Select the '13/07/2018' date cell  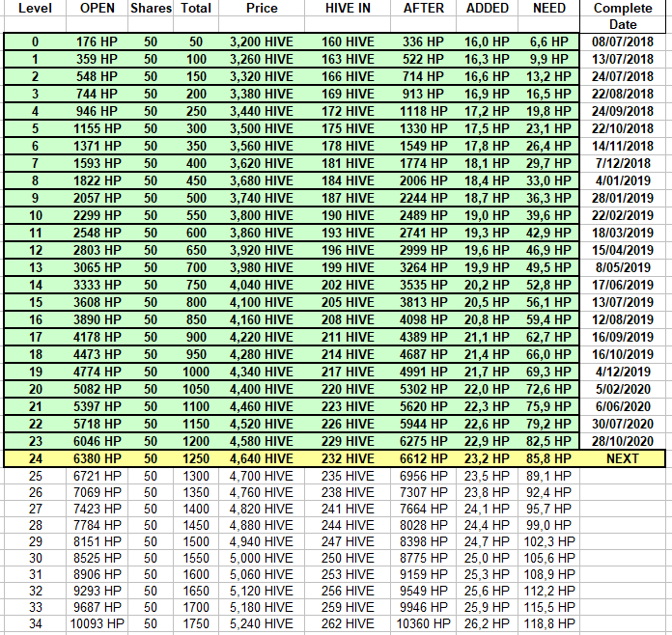(x=623, y=59)
